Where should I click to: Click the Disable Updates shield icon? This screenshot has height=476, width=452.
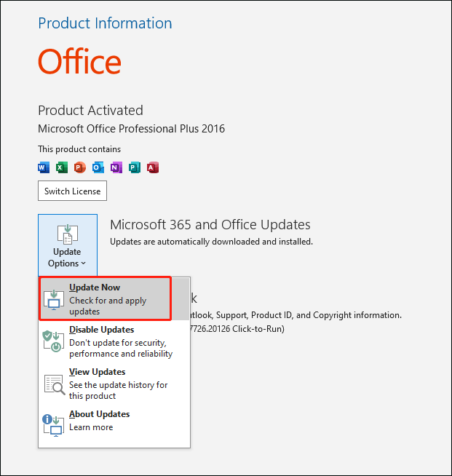pyautogui.click(x=54, y=341)
